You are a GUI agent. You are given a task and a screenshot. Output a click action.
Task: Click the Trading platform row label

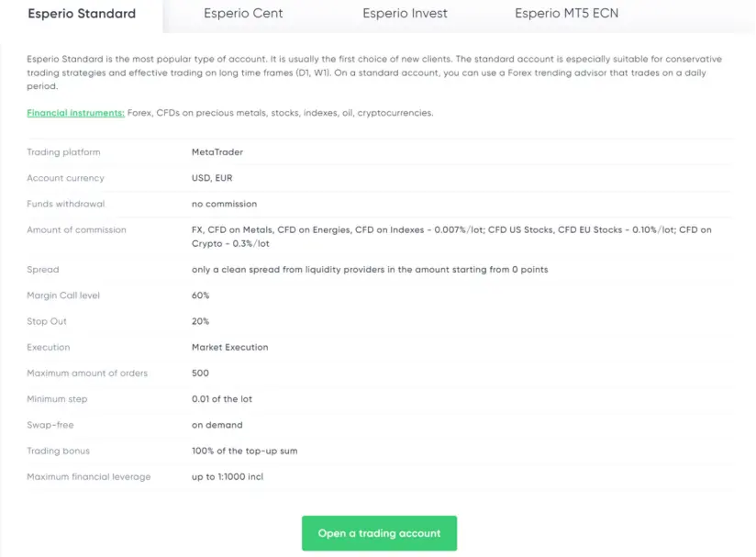62,152
